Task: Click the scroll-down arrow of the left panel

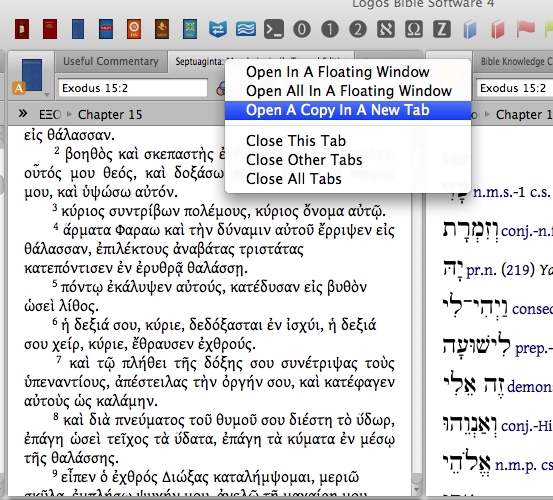Action: [417, 490]
